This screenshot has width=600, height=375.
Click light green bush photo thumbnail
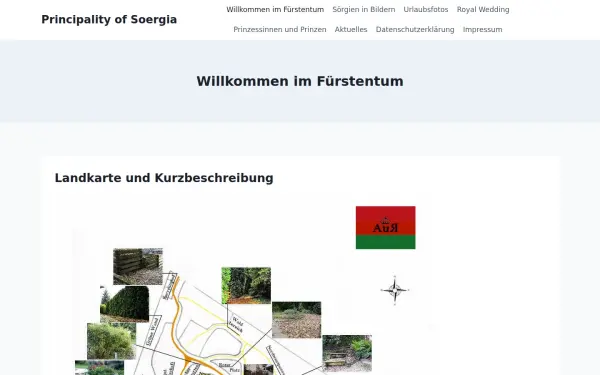[x=111, y=341]
